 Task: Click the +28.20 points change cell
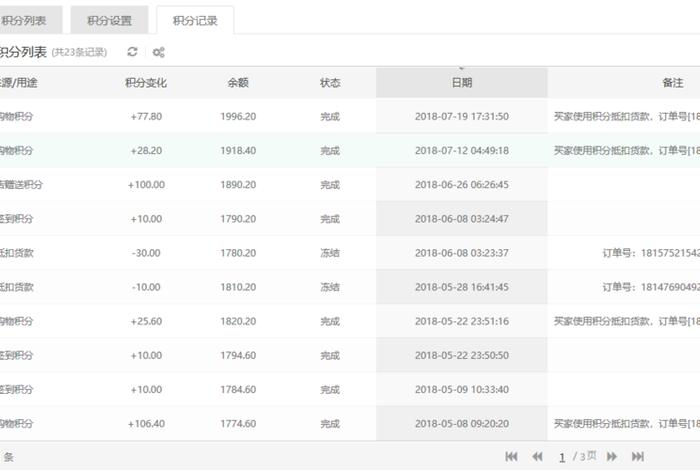click(x=146, y=150)
